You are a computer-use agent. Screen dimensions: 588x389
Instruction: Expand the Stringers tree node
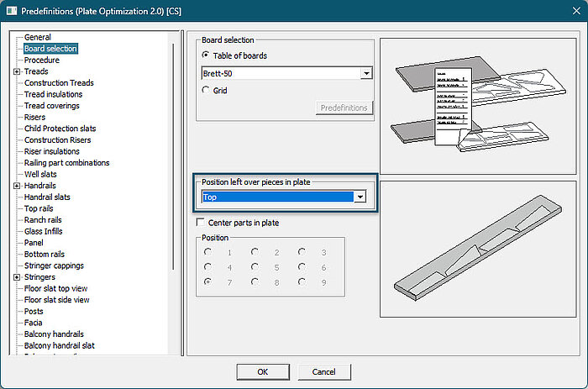(17, 277)
